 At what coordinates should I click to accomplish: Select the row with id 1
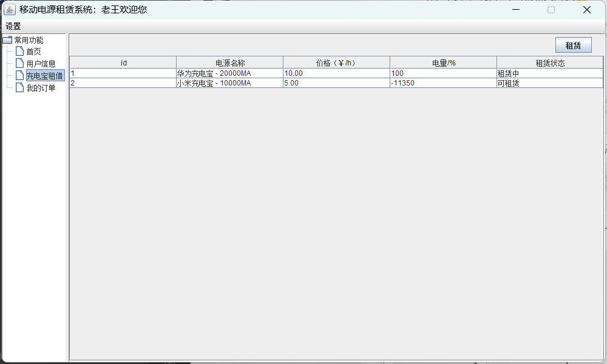[x=336, y=73]
